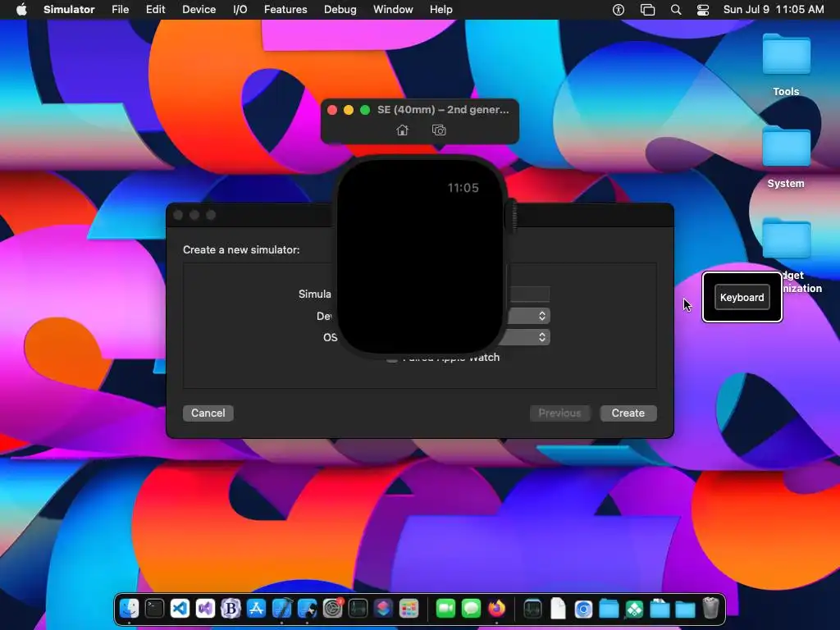The height and width of the screenshot is (630, 840).
Task: Open FaceTime from the Dock
Action: point(445,609)
